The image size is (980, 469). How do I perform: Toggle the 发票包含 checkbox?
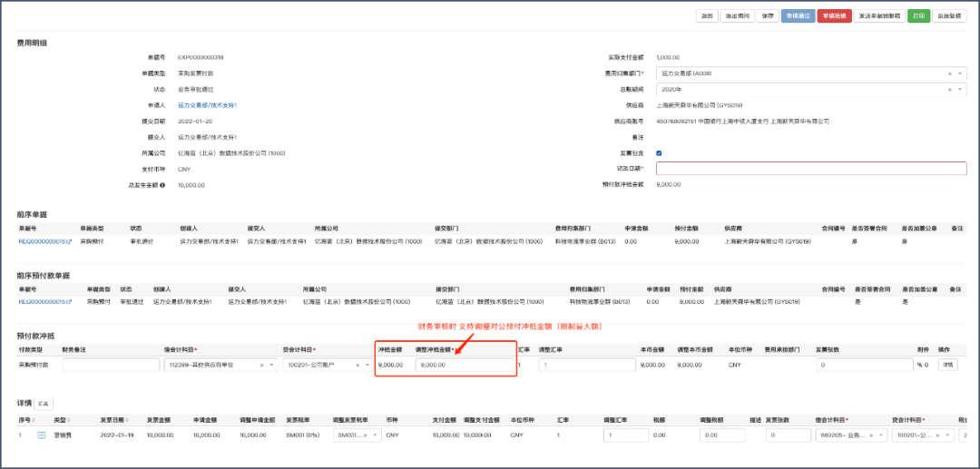click(x=659, y=152)
